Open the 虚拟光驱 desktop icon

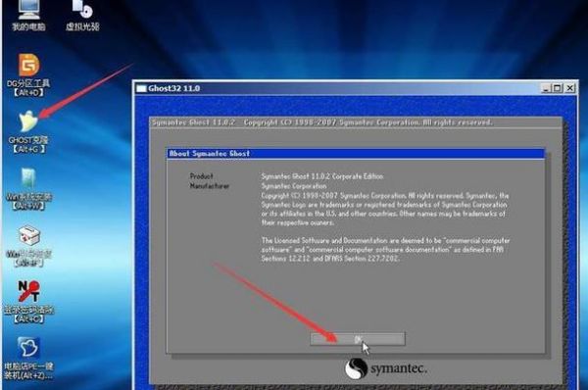pos(82,15)
